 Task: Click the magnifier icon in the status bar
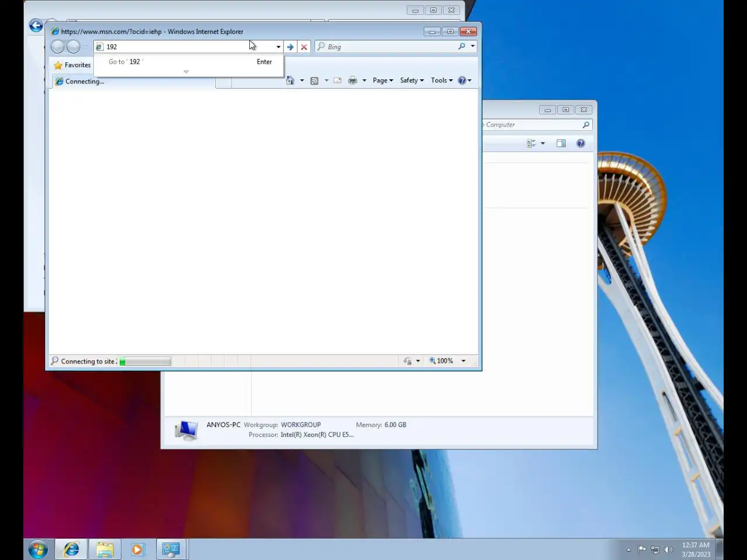click(x=54, y=361)
